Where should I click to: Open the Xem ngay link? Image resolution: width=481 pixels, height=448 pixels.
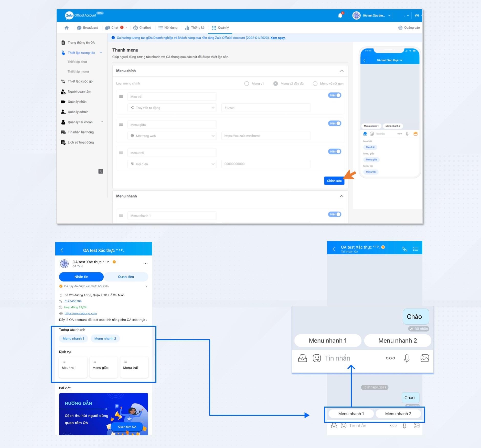[278, 38]
